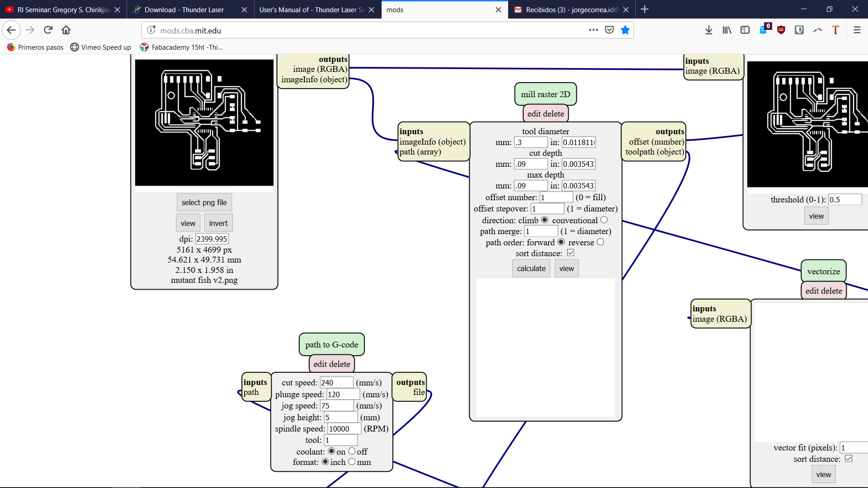Click the cut speed input field
The image size is (868, 488).
pos(336,383)
